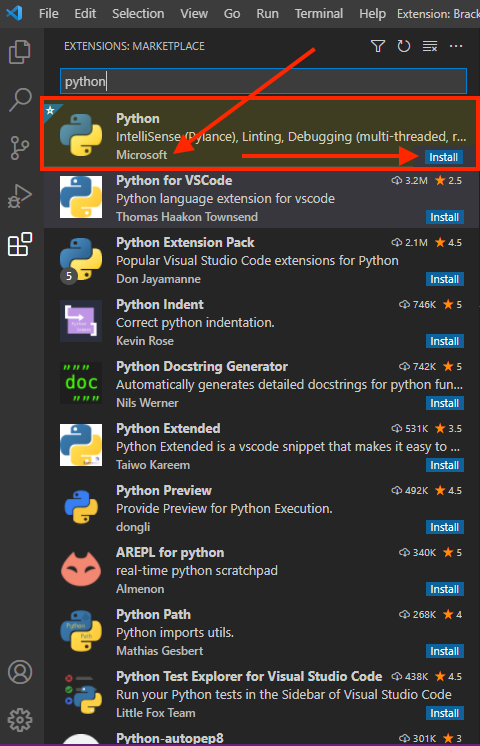This screenshot has height=746, width=480.
Task: Install Python Docstring Generator
Action: pyautogui.click(x=445, y=403)
